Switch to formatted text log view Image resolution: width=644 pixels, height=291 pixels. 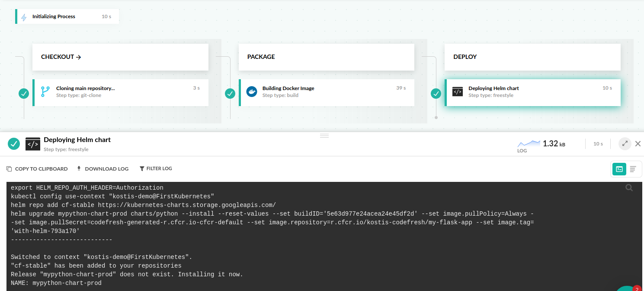tap(633, 169)
